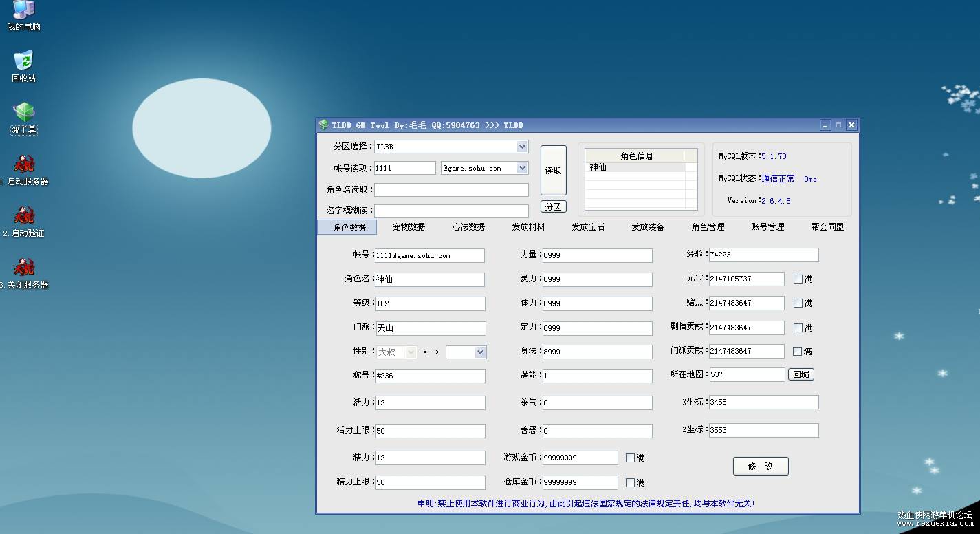The width and height of the screenshot is (980, 534).
Task: Click the 通信正常 MySQL status text
Action: click(x=778, y=179)
